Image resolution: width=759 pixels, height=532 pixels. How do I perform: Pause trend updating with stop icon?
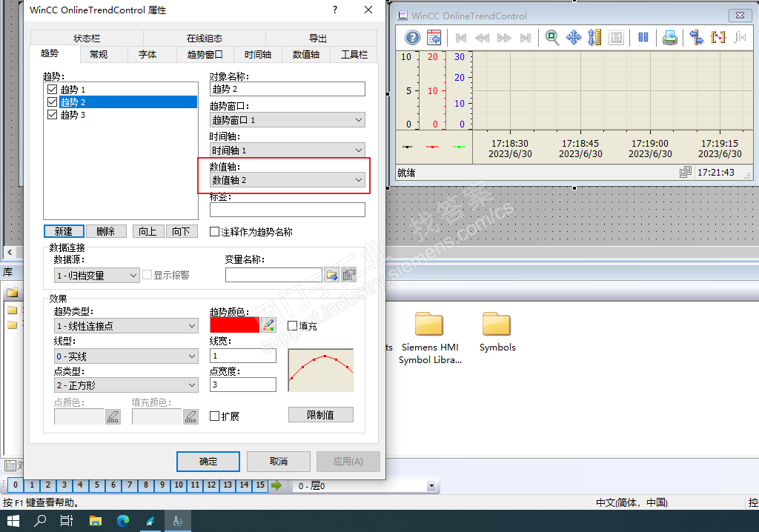tap(643, 37)
